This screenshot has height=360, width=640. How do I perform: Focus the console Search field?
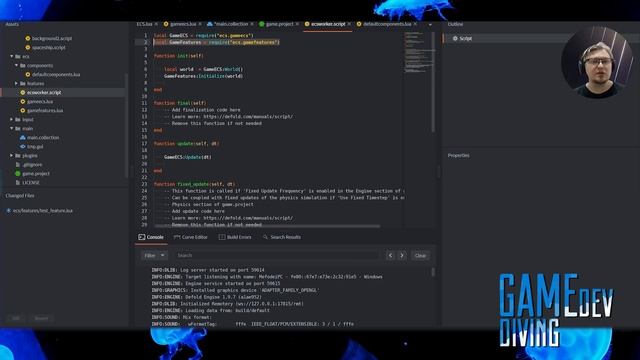(277, 256)
